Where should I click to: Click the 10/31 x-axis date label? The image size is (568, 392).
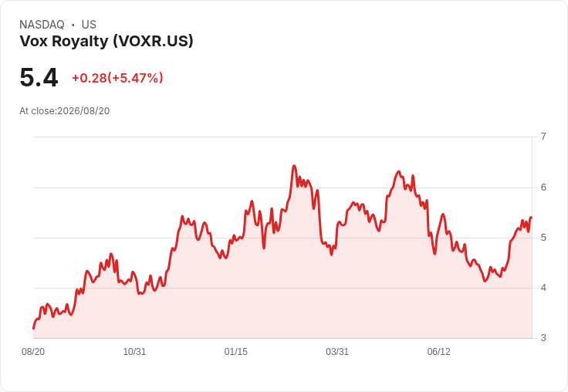[x=134, y=352]
